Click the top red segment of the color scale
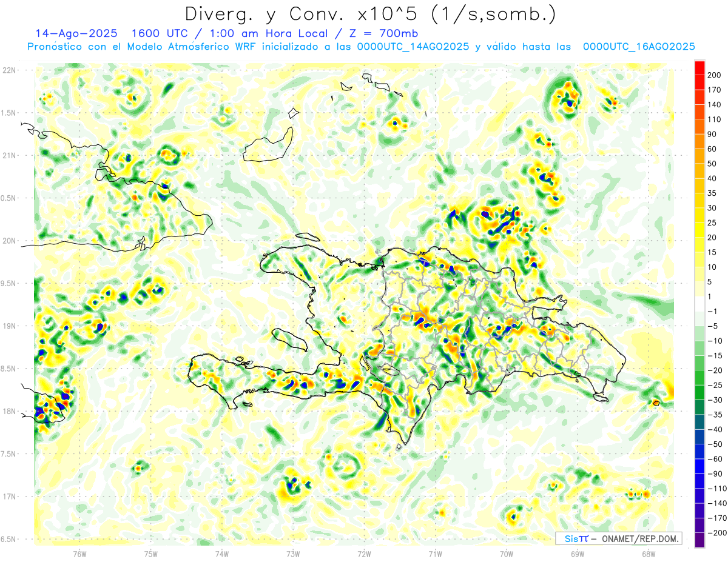 [699, 68]
